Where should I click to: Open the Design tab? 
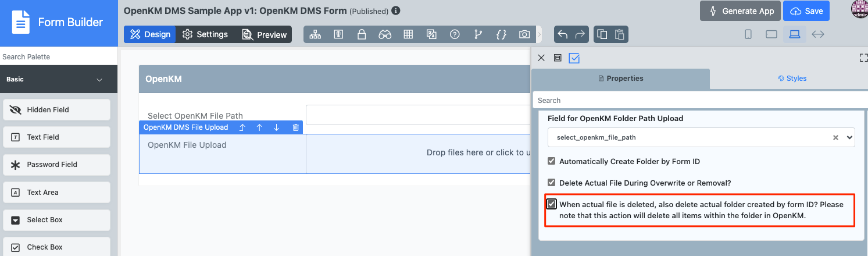pos(150,34)
